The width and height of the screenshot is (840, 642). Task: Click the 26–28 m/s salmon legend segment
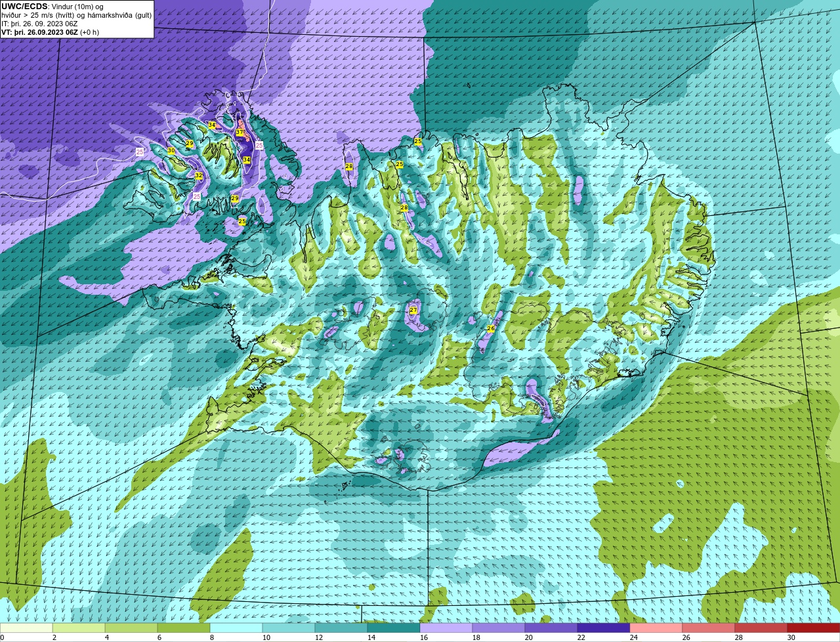coord(709,628)
